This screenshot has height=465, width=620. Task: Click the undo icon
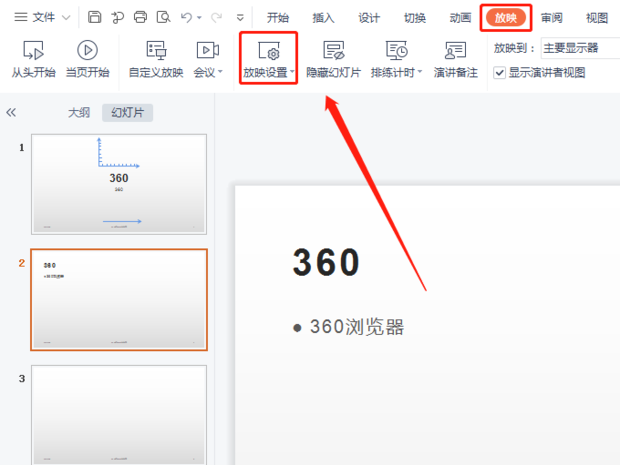pos(186,17)
